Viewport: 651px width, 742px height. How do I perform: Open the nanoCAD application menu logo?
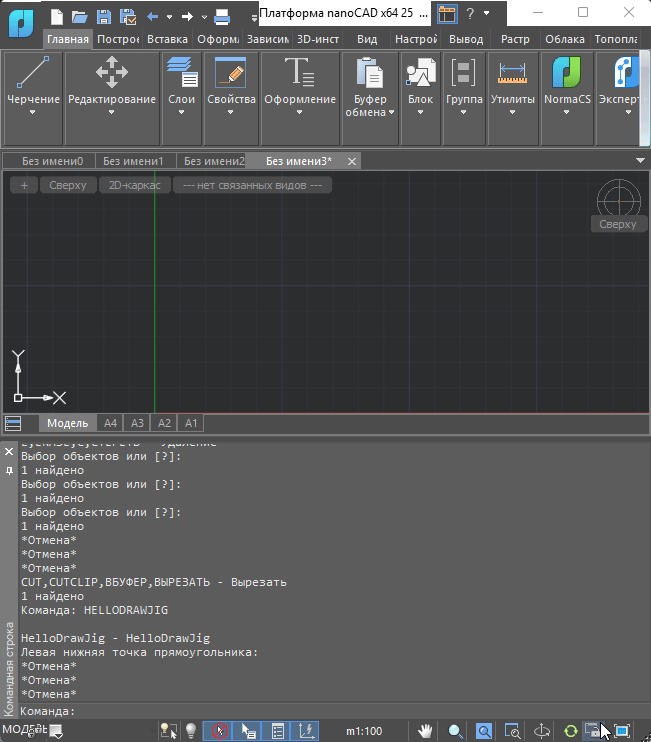click(x=21, y=23)
